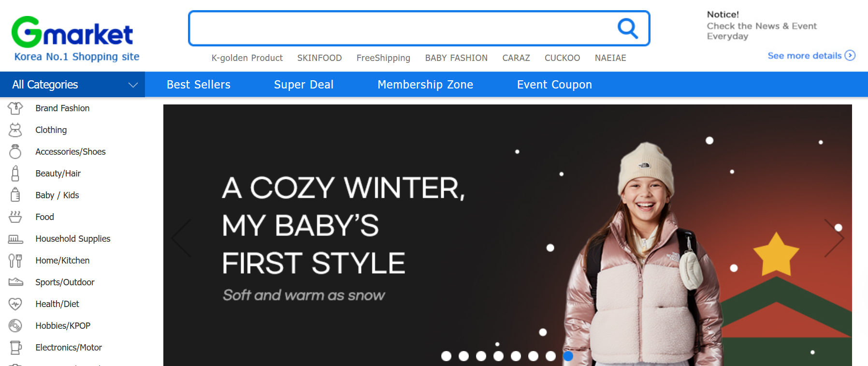This screenshot has height=366, width=868.
Task: Click the SKINFOOD keyword link
Action: [x=319, y=58]
